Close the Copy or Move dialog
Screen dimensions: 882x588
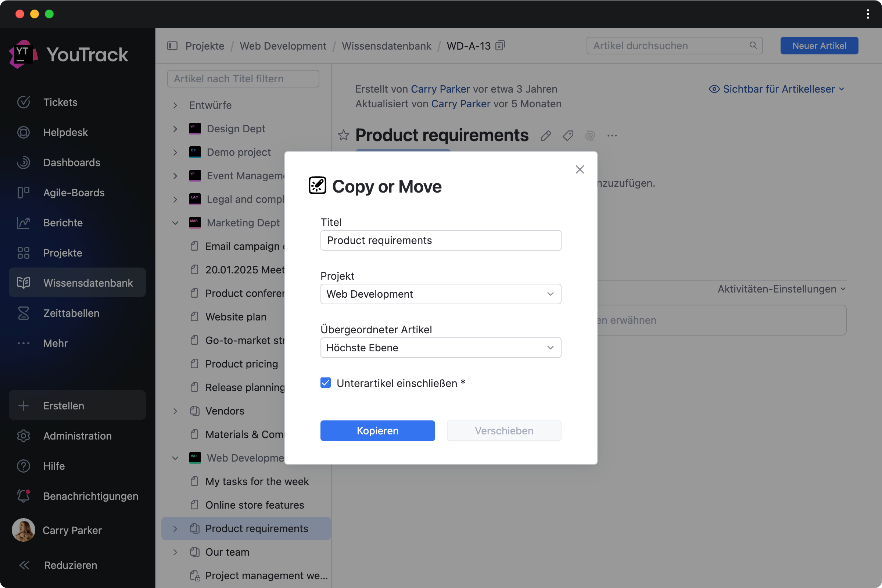coord(580,169)
